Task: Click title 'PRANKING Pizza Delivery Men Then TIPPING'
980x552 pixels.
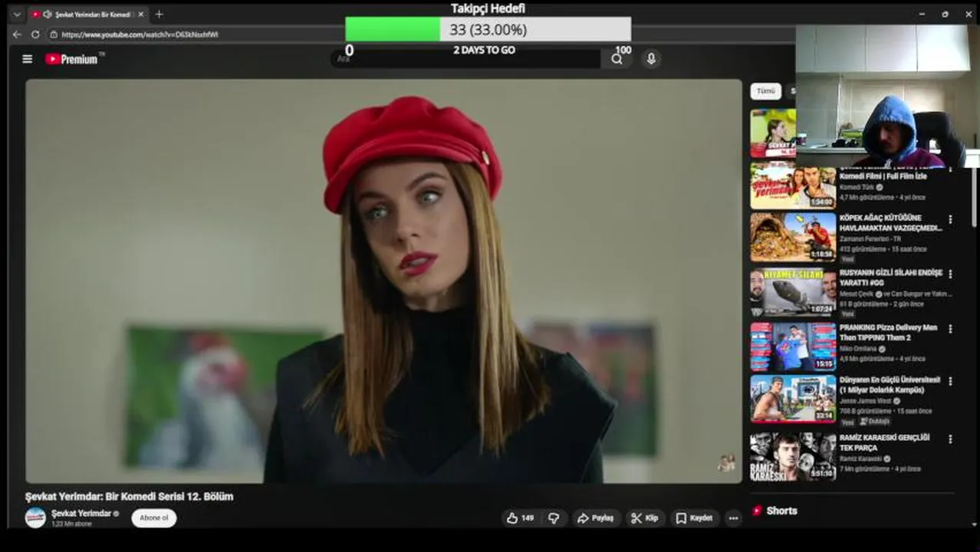Action: [888, 332]
